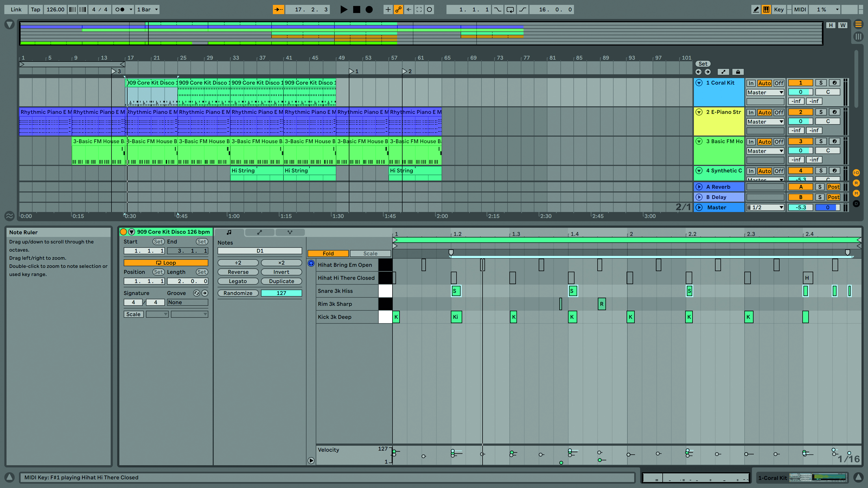Click the Phase Nudge Down icon
Image resolution: width=868 pixels, height=488 pixels.
click(x=72, y=9)
